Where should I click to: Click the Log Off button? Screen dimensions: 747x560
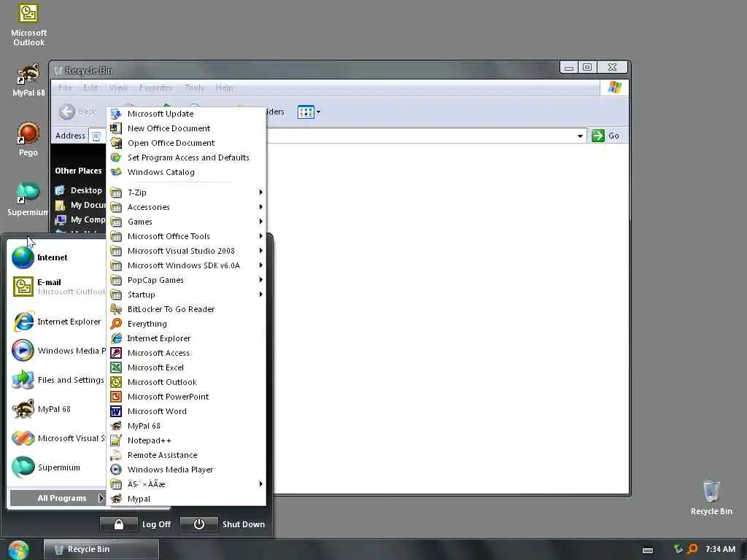tap(136, 524)
